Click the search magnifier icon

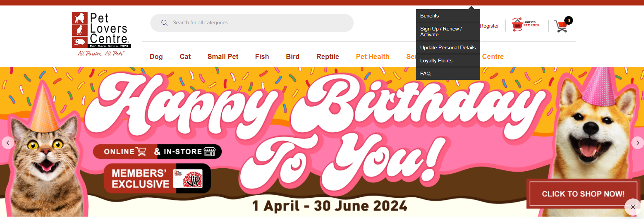pyautogui.click(x=164, y=23)
